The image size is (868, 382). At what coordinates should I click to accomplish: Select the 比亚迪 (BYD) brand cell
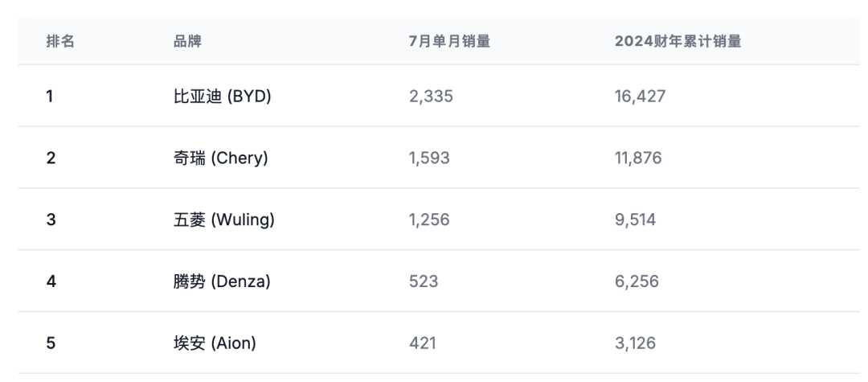click(223, 97)
